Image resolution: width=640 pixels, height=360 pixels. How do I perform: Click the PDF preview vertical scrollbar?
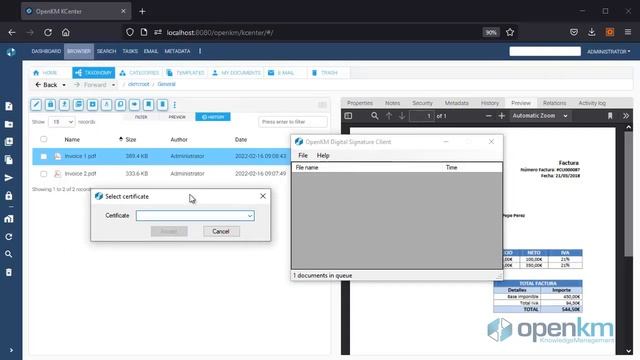tap(629, 194)
